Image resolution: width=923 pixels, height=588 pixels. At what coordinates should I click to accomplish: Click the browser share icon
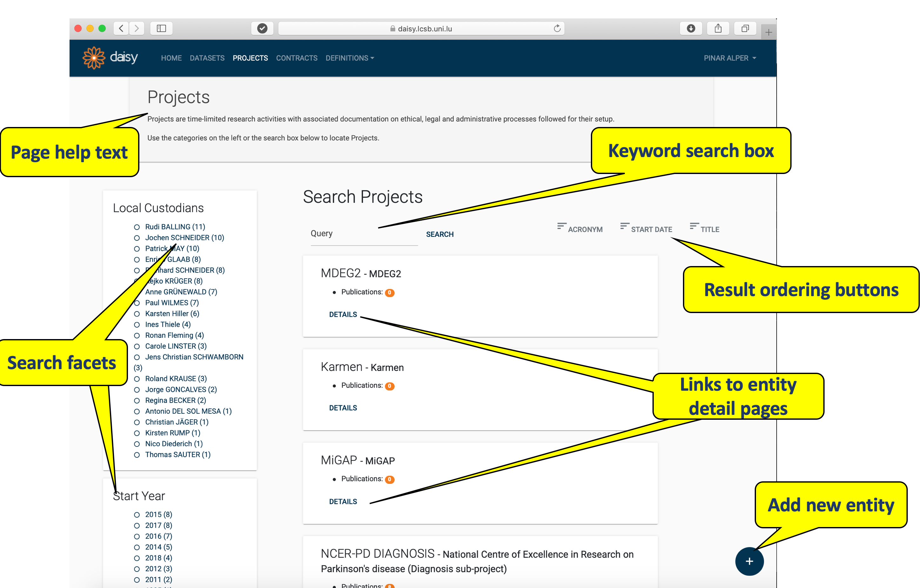pyautogui.click(x=718, y=28)
